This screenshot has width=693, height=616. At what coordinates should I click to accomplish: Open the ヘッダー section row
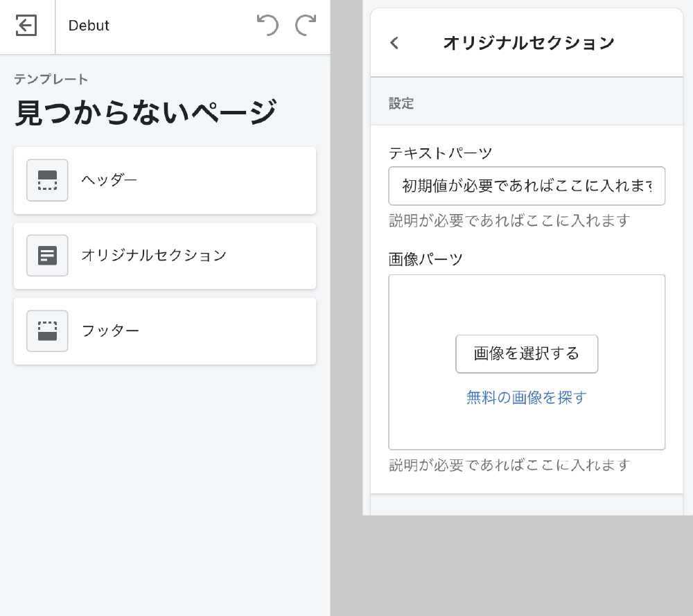194,180
